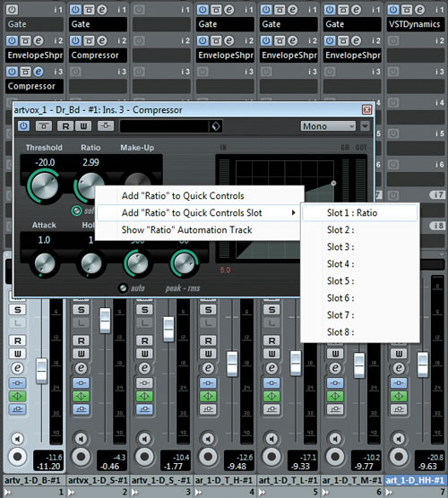448x498 pixels.
Task: Click the monitor speaker button on channel 1
Action: pos(18,439)
